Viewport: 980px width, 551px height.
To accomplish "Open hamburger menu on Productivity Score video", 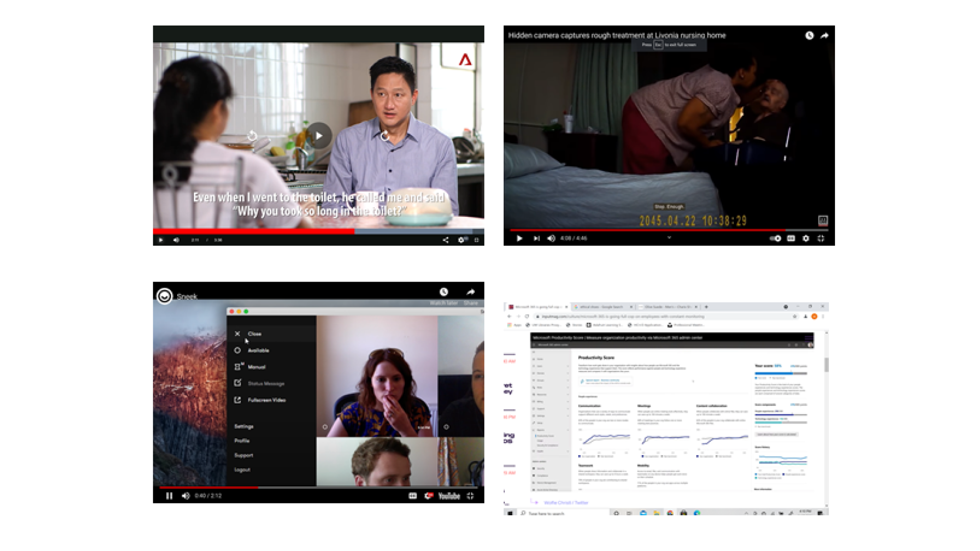I will tap(808, 338).
